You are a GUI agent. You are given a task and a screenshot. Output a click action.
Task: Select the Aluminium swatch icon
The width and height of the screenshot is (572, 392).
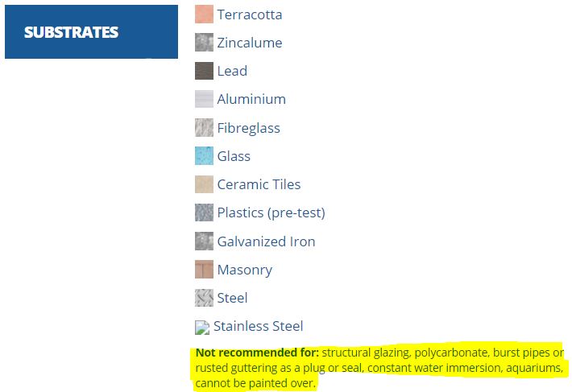click(x=204, y=99)
